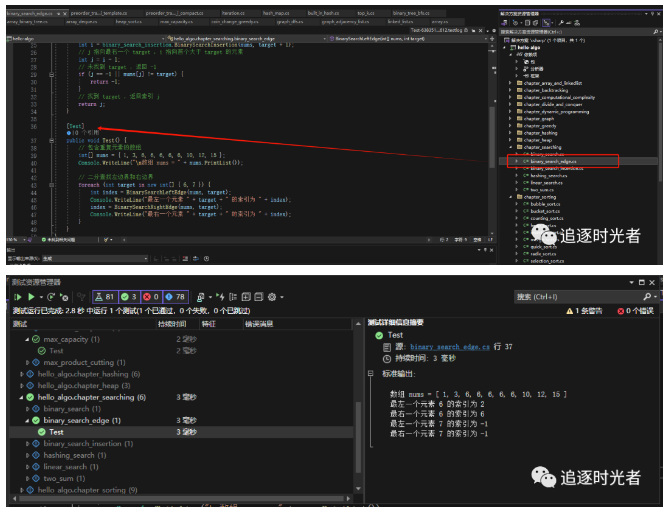Toggle the passed tests filter showing 3

(x=129, y=297)
